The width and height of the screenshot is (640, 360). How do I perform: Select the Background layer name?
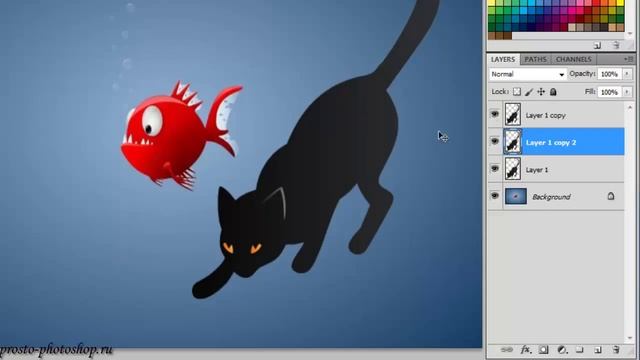coord(551,197)
